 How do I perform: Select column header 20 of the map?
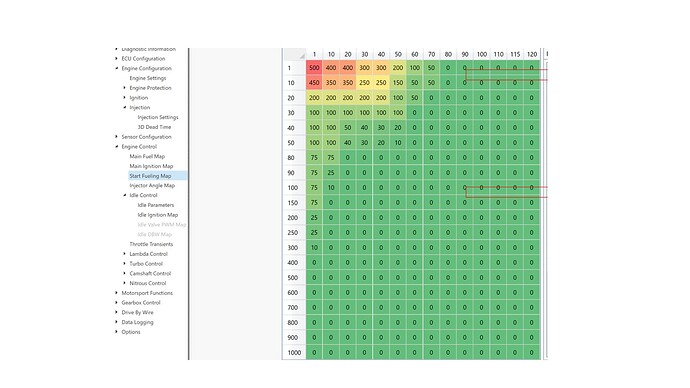click(x=348, y=54)
